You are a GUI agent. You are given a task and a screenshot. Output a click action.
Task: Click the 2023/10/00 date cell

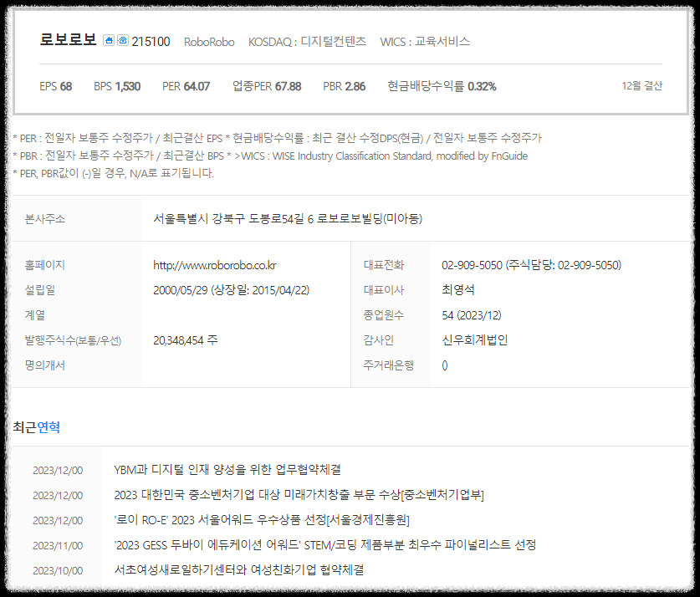58,571
